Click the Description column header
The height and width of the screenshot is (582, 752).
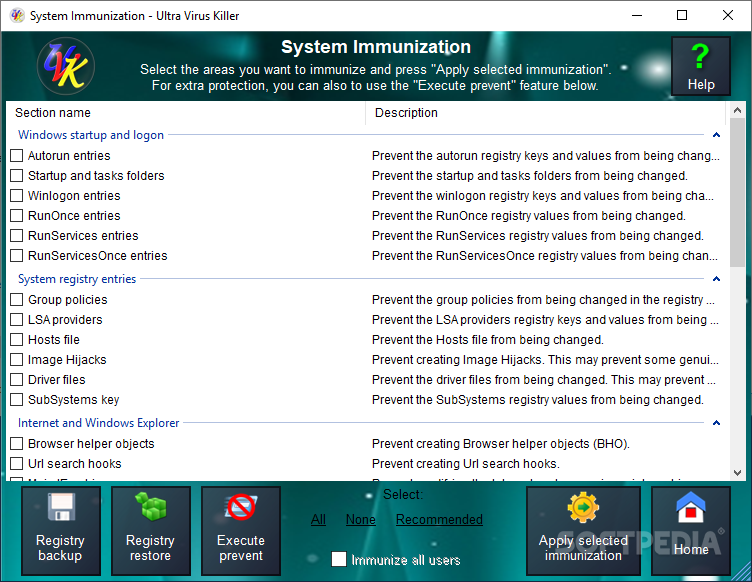(x=545, y=113)
